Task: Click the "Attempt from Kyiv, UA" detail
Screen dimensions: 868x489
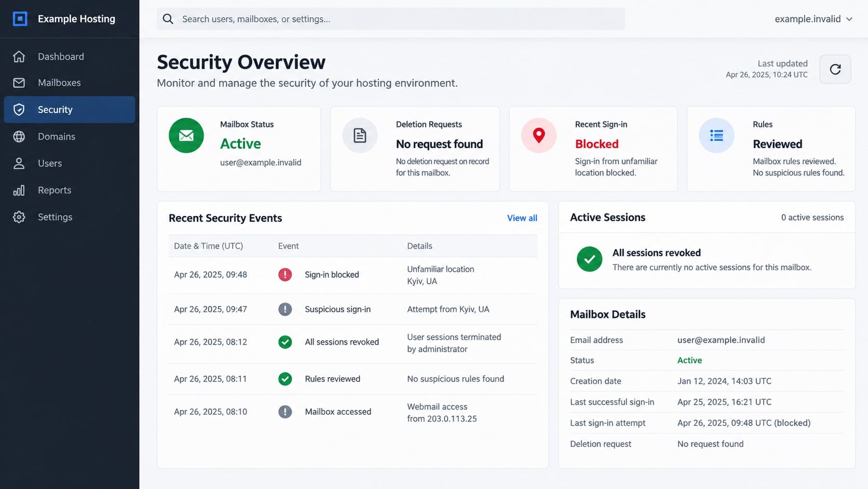Action: pos(448,309)
